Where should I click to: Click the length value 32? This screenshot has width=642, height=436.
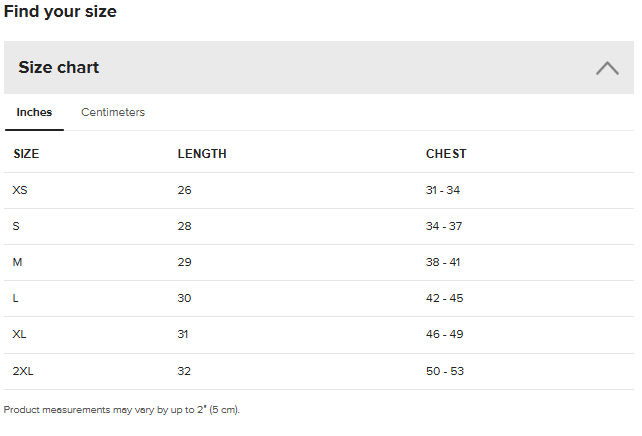pos(184,371)
